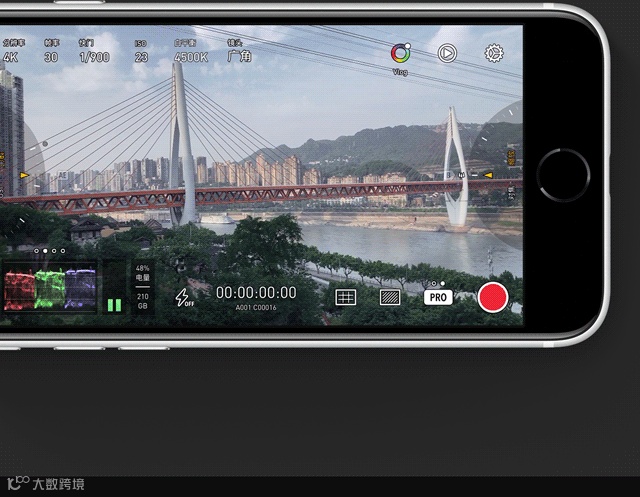Open the clip playback gallery icon
The width and height of the screenshot is (640, 497).
447,53
